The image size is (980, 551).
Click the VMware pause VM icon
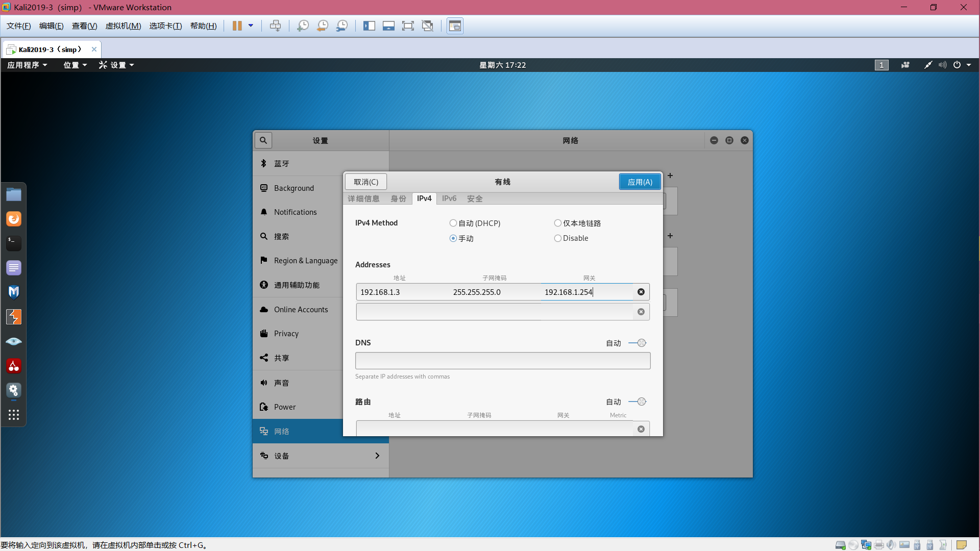pos(237,26)
